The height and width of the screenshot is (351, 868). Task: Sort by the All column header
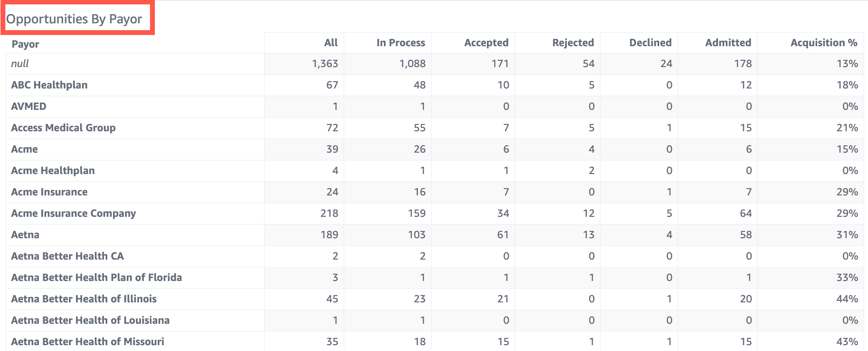331,43
